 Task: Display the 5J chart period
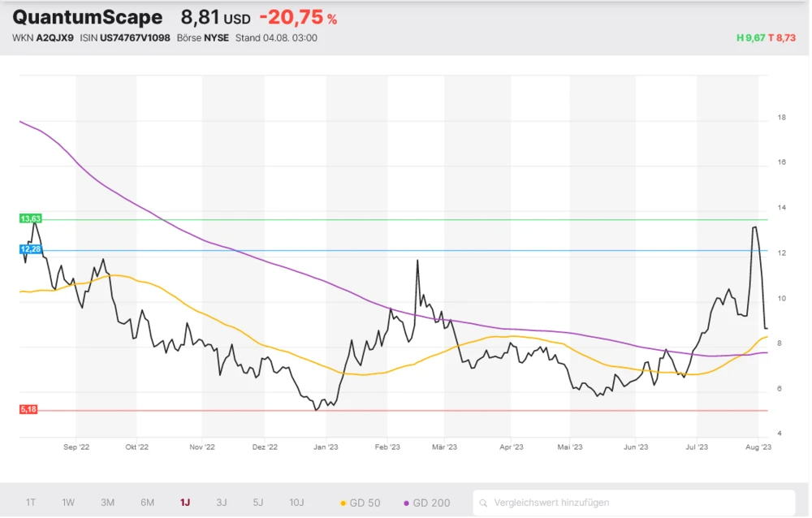tap(258, 503)
